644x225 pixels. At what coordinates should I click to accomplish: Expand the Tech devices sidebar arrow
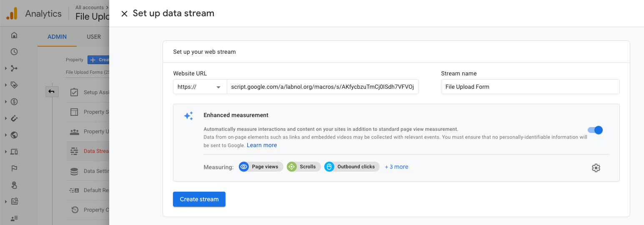coord(6,152)
